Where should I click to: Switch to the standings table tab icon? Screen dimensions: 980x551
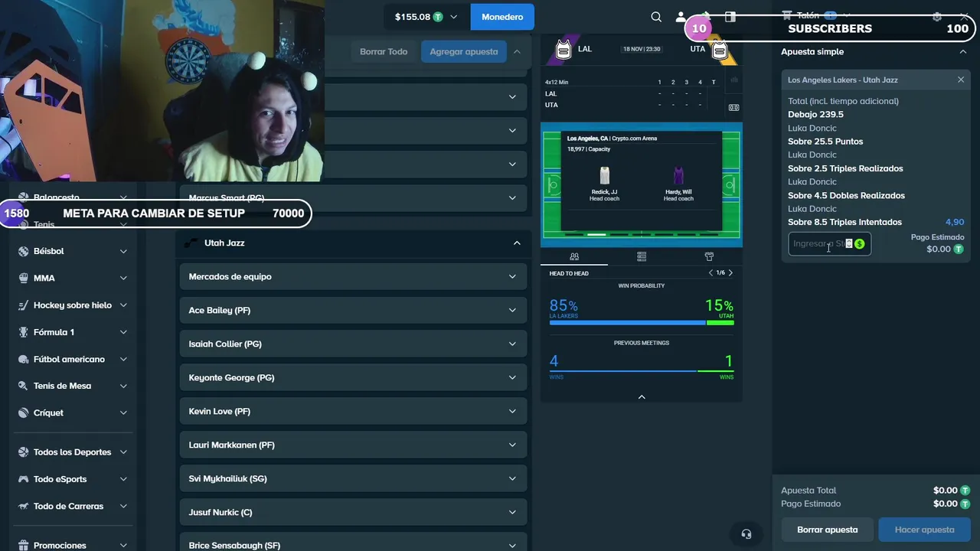(642, 256)
